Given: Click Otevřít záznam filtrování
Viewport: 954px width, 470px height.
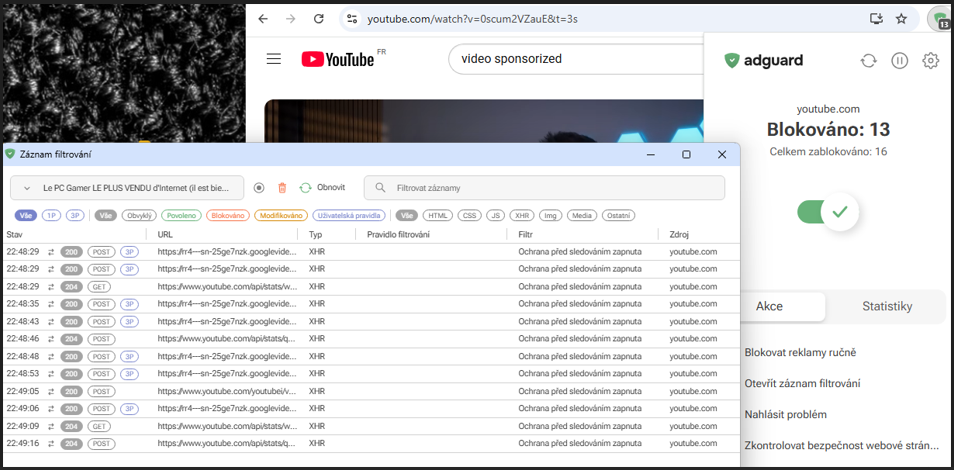Looking at the screenshot, I should [803, 384].
